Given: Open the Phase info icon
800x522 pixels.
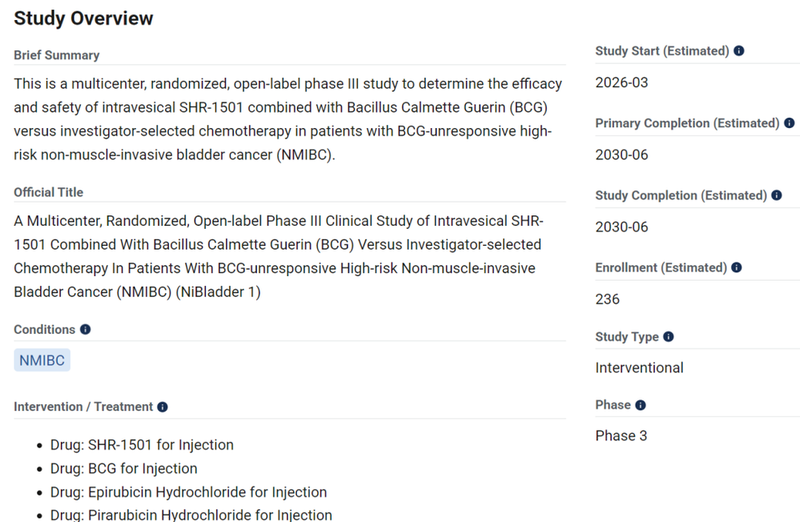Looking at the screenshot, I should point(640,405).
